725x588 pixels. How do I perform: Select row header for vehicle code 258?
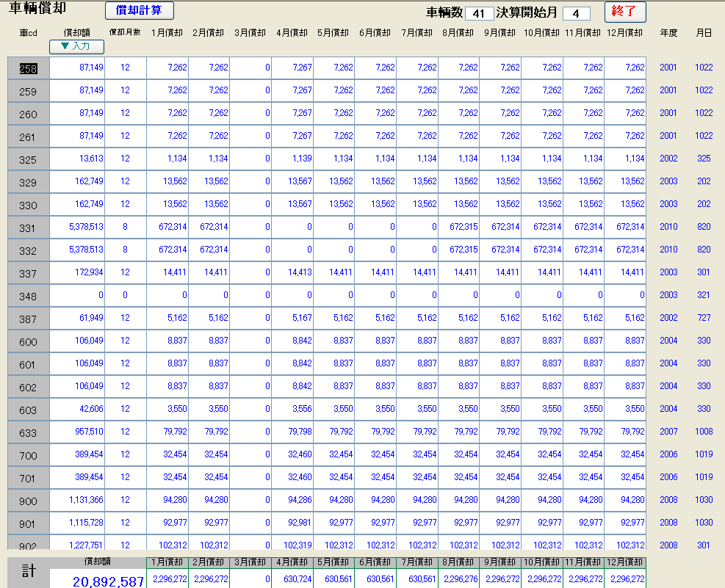(28, 68)
